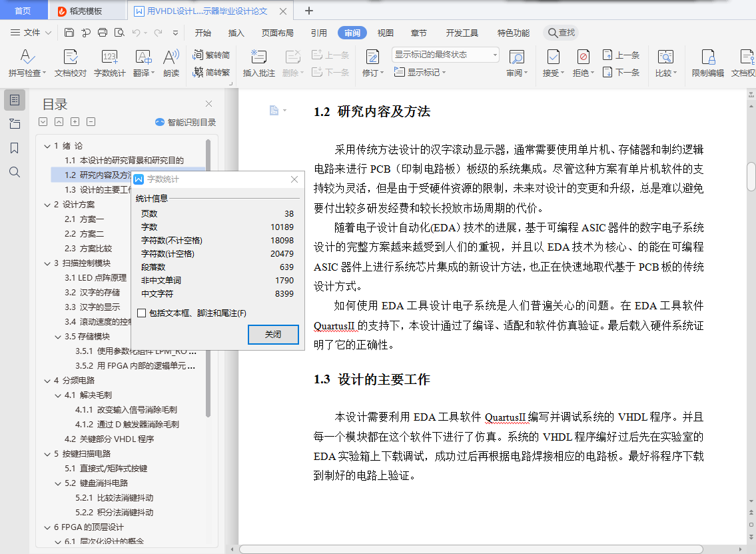756x554 pixels.
Task: Open the word count (字数统计) tool
Action: (109, 63)
